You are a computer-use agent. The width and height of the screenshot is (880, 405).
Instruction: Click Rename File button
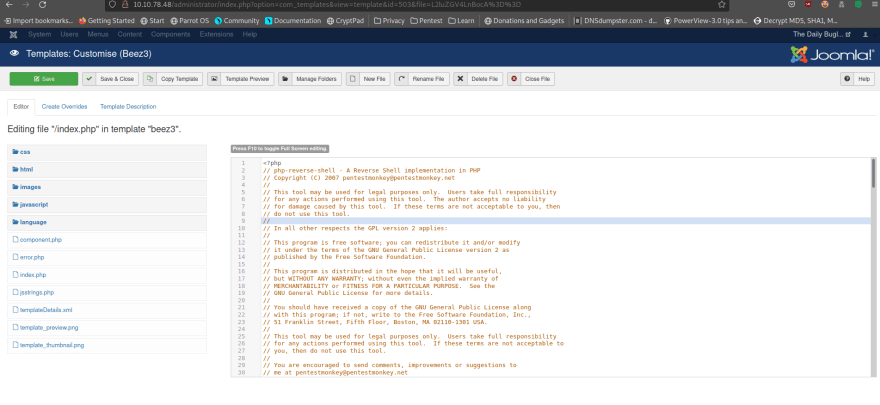(x=421, y=79)
